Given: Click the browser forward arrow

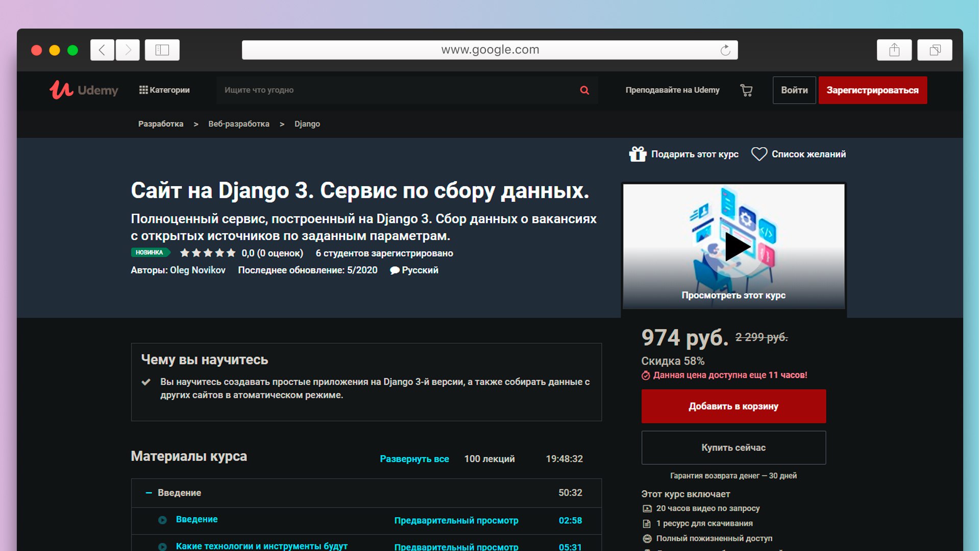Looking at the screenshot, I should [x=128, y=50].
